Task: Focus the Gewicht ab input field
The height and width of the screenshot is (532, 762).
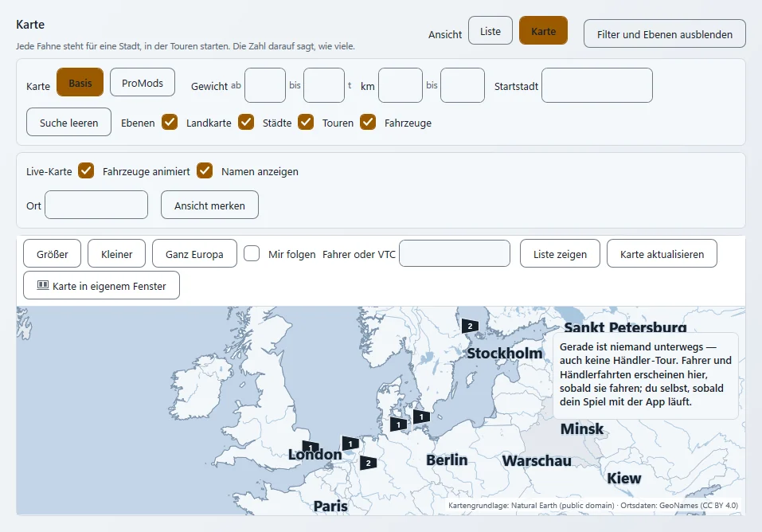Action: pyautogui.click(x=265, y=85)
